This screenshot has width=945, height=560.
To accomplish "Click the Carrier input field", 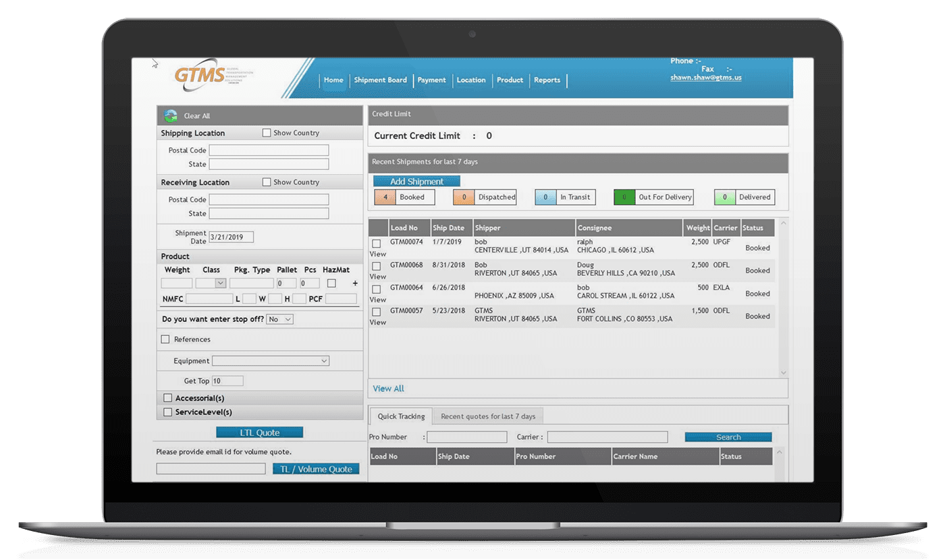I will point(607,437).
